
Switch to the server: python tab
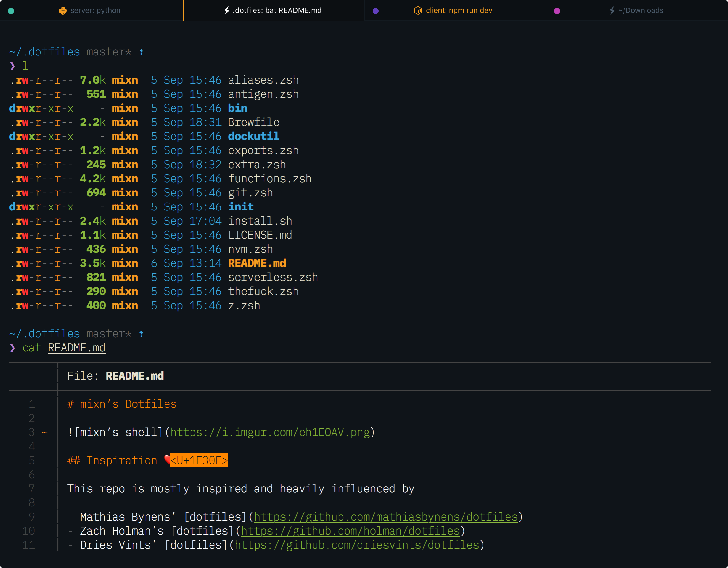click(x=91, y=10)
